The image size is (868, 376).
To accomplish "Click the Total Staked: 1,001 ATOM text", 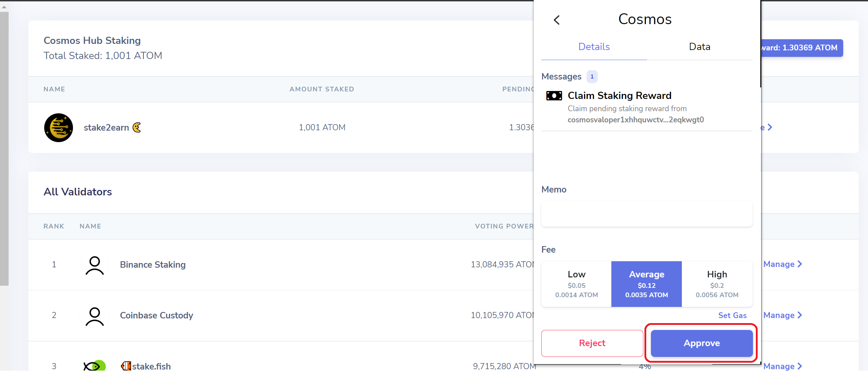I will 103,56.
